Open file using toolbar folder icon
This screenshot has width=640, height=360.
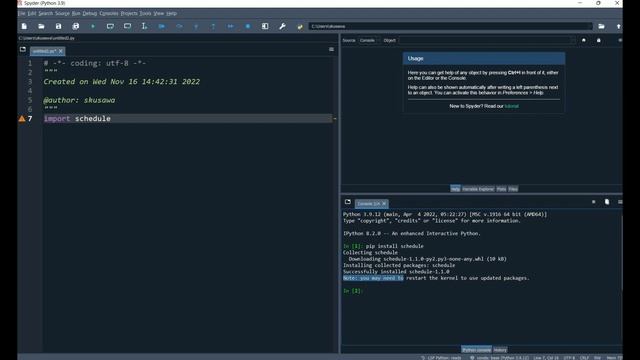[41, 26]
